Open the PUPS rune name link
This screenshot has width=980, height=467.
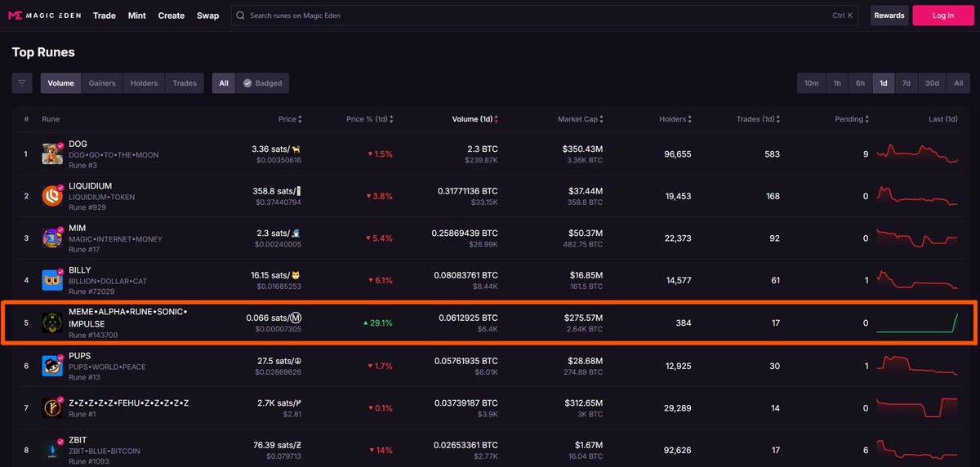pos(79,356)
